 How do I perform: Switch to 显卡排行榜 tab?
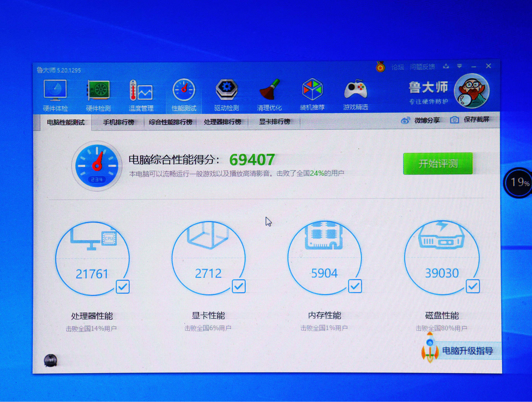pyautogui.click(x=275, y=121)
